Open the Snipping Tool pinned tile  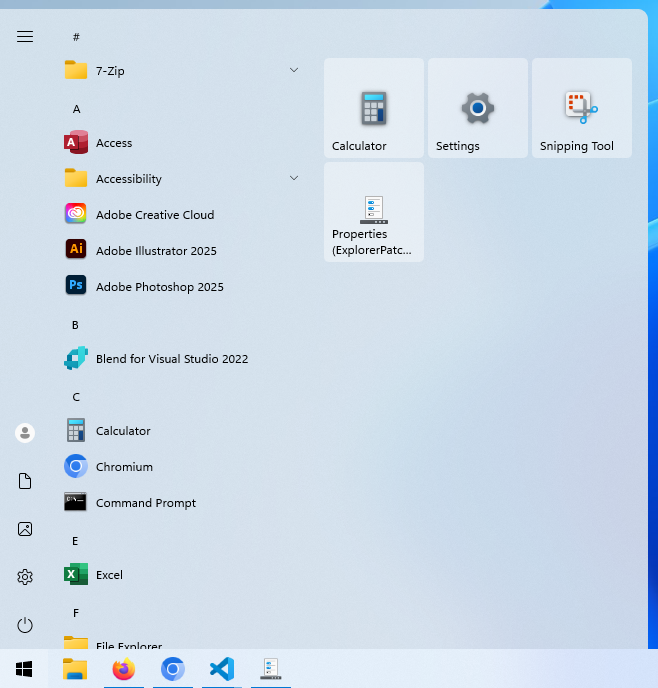click(x=582, y=108)
